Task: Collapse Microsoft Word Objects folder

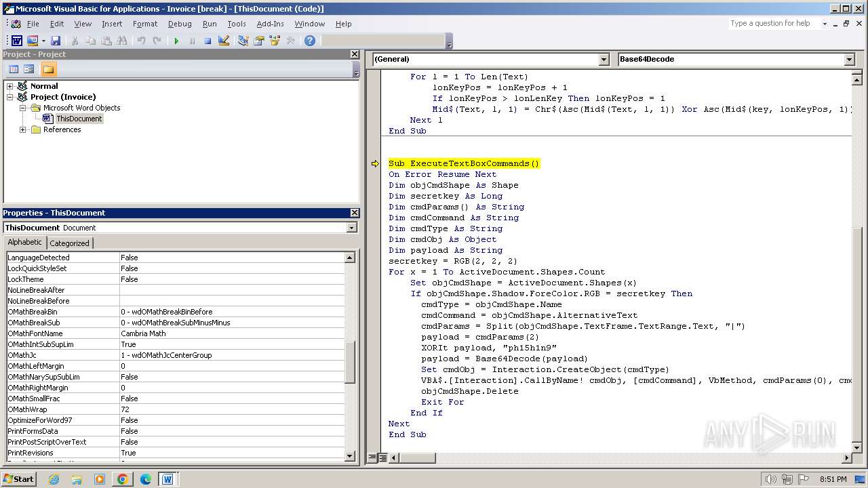Action: (x=23, y=108)
